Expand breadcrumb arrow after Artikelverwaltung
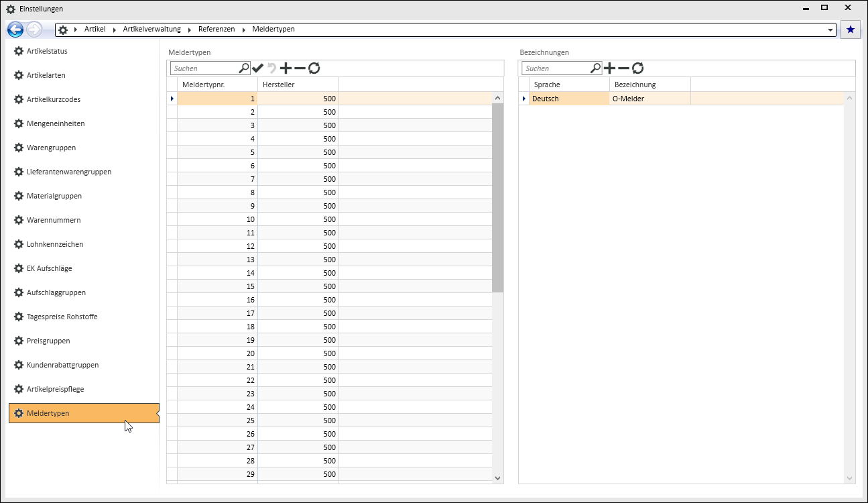This screenshot has width=868, height=503. (190, 30)
